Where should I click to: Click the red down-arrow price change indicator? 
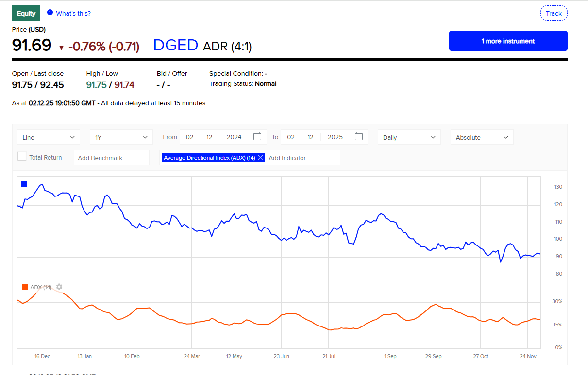coord(61,48)
